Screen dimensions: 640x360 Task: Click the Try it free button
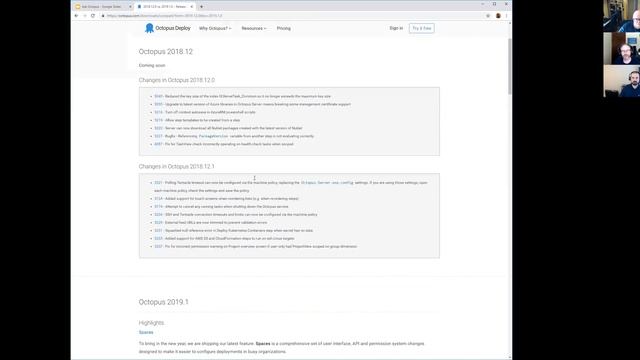click(x=422, y=28)
